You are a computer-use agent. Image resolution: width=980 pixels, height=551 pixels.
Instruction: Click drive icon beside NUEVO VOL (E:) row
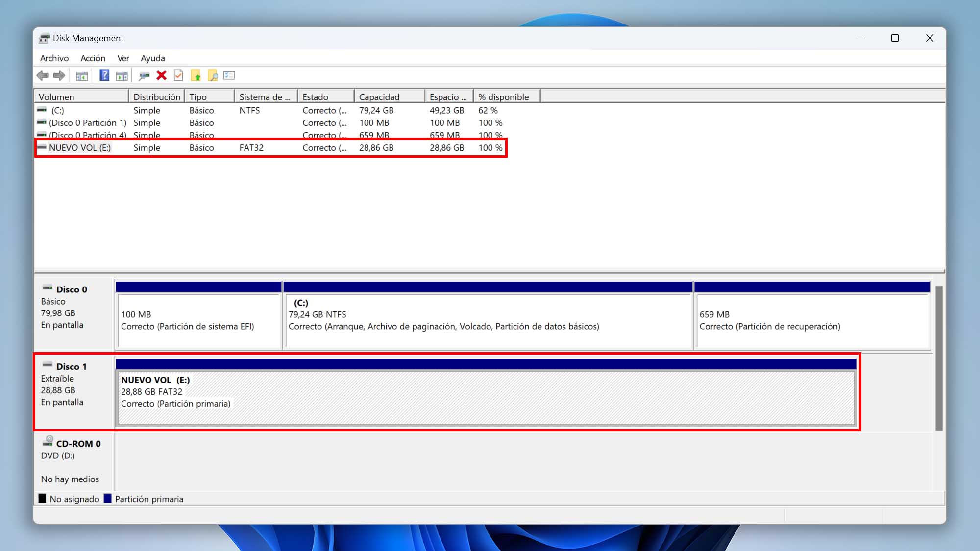point(42,147)
